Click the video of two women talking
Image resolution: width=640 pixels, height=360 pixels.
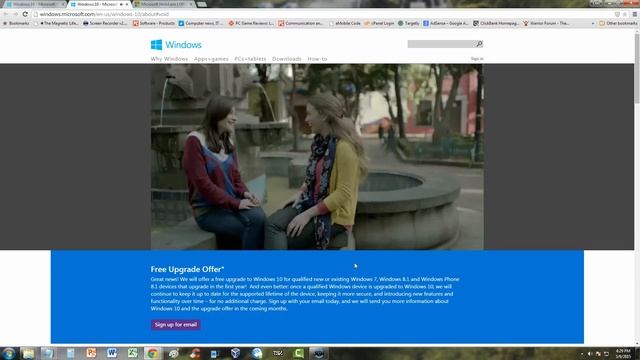point(317,157)
